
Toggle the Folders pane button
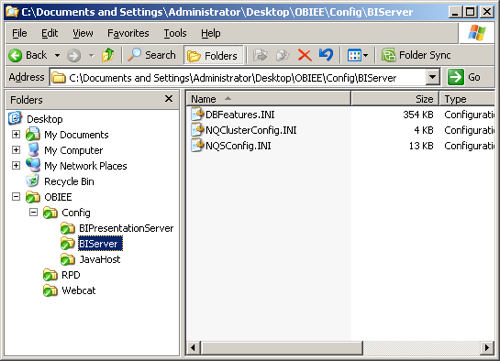click(213, 55)
